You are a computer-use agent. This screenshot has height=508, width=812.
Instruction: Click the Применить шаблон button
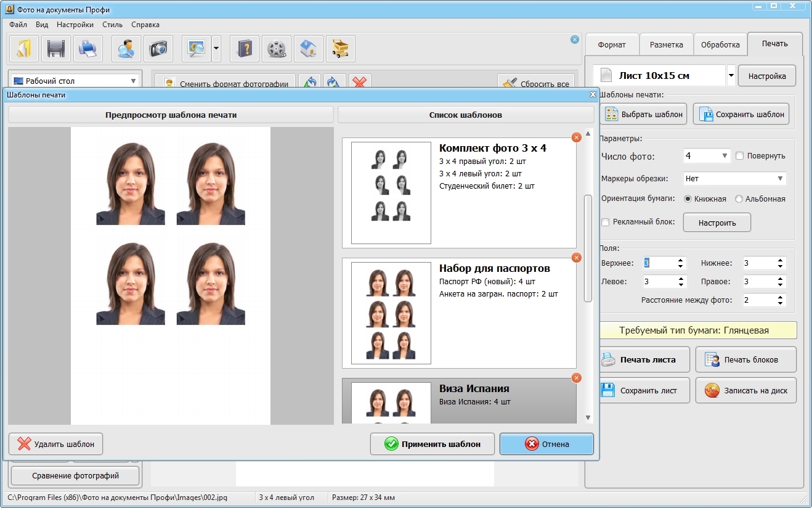click(432, 444)
